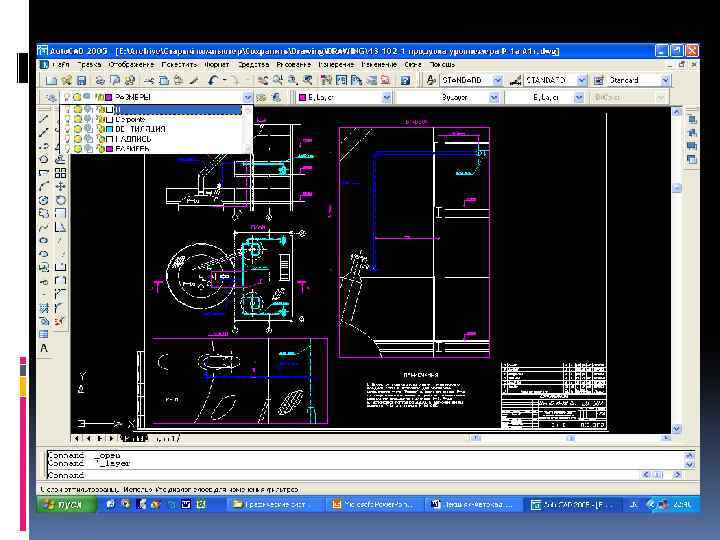Image resolution: width=720 pixels, height=540 pixels.
Task: Click the Text Style manager icon
Action: tap(430, 81)
